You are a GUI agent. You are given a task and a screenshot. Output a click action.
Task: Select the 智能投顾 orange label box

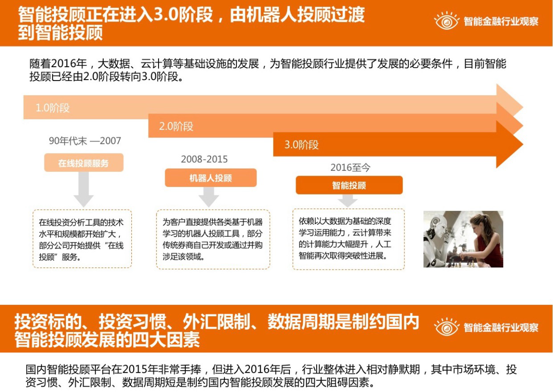pyautogui.click(x=349, y=185)
